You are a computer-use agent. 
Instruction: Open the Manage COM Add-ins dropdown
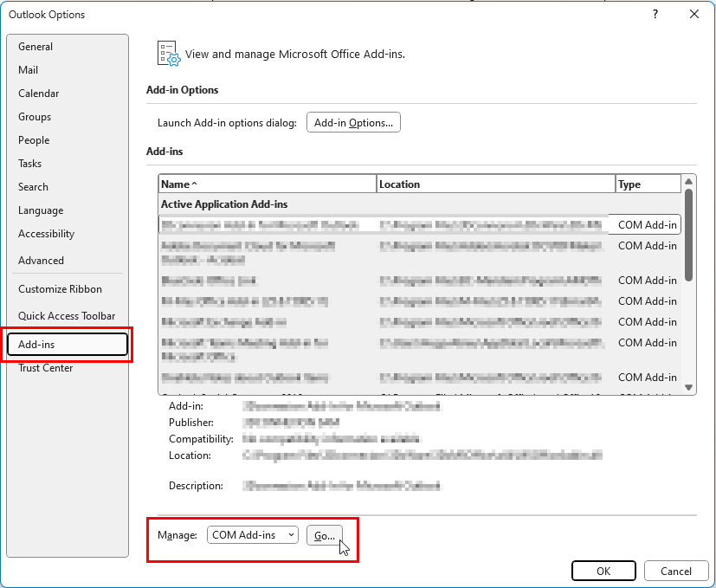point(253,535)
